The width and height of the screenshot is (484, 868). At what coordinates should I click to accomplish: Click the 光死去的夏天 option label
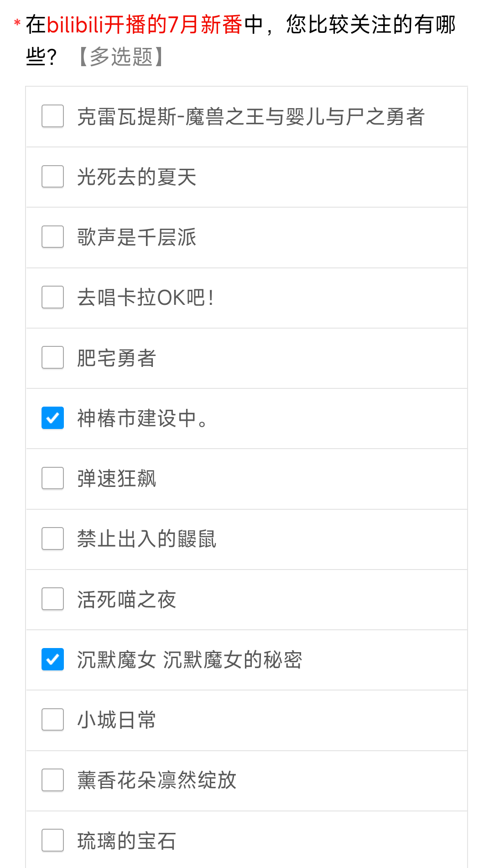[136, 177]
